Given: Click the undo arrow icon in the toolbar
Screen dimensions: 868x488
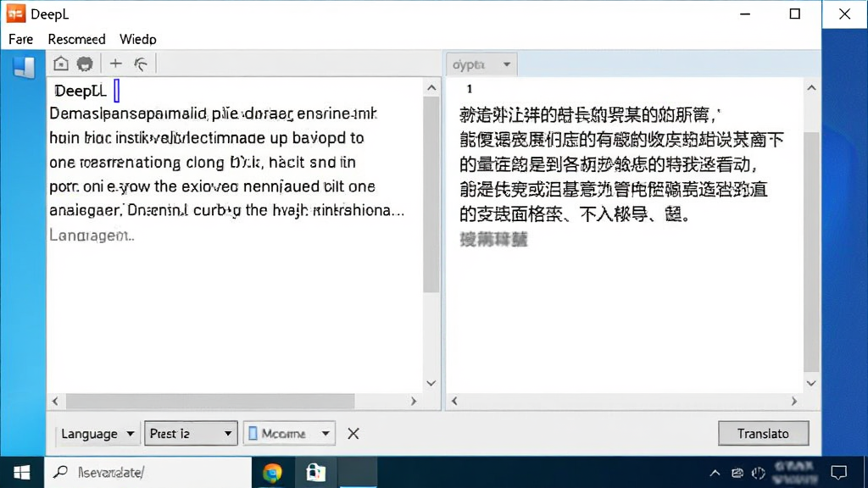Looking at the screenshot, I should pos(141,64).
